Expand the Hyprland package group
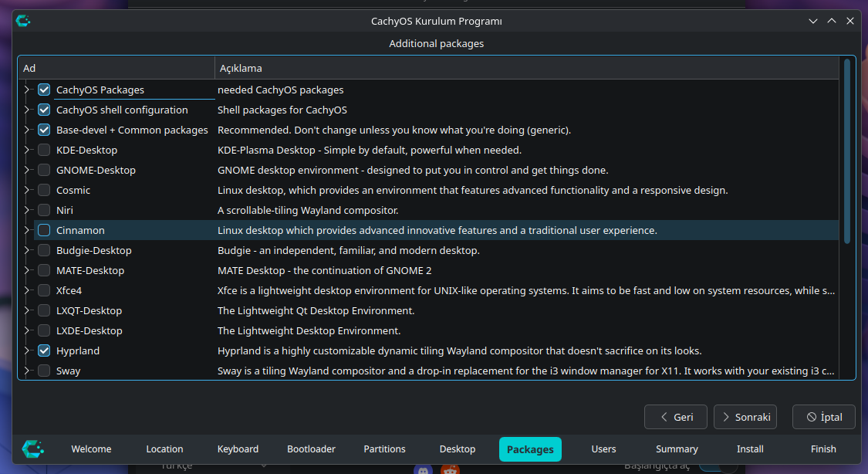This screenshot has height=474, width=868. click(x=26, y=350)
